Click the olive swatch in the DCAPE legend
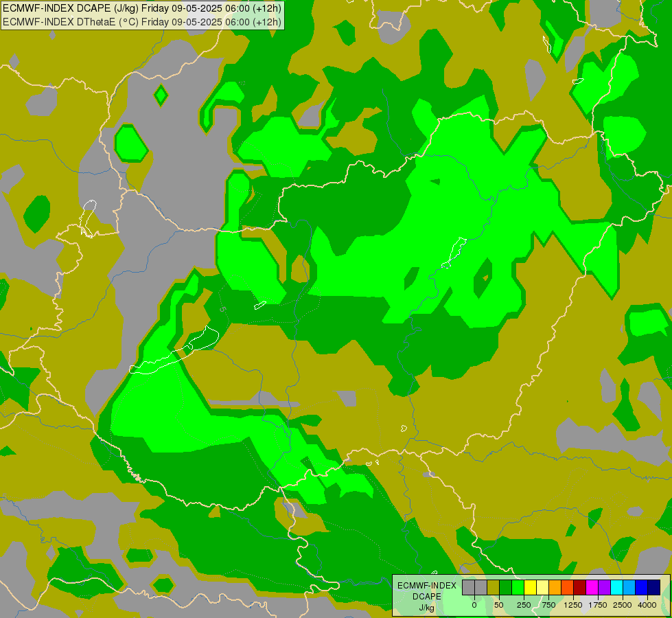 pyautogui.click(x=493, y=588)
